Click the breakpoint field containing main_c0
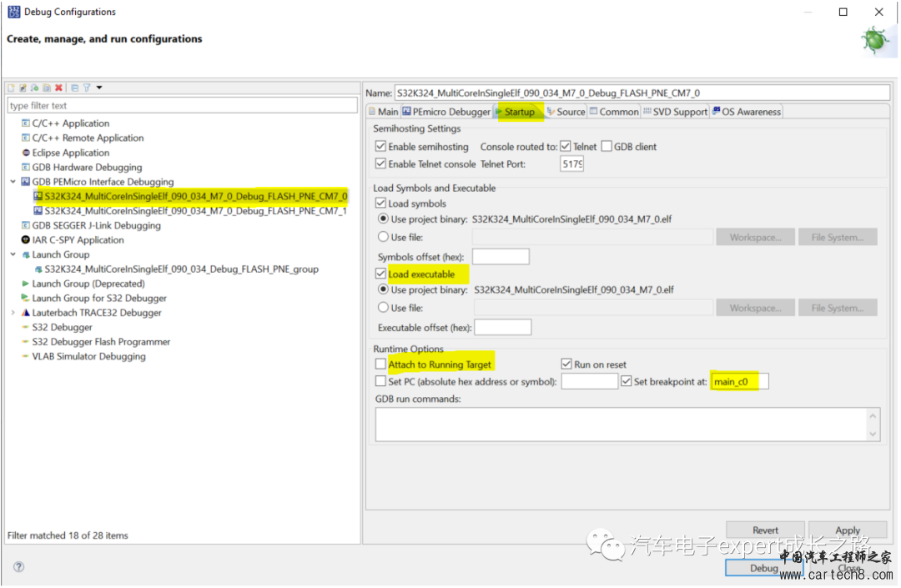Screen dimensions: 901x588 (739, 381)
